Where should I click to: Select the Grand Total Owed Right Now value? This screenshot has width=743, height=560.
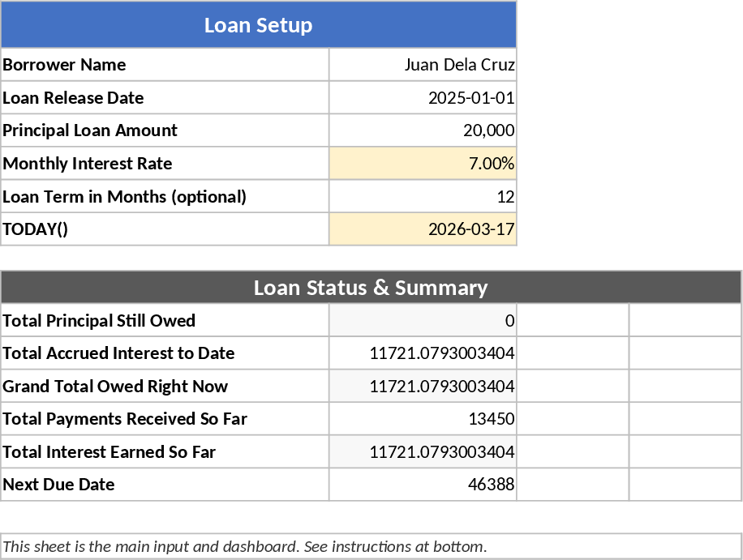(423, 387)
